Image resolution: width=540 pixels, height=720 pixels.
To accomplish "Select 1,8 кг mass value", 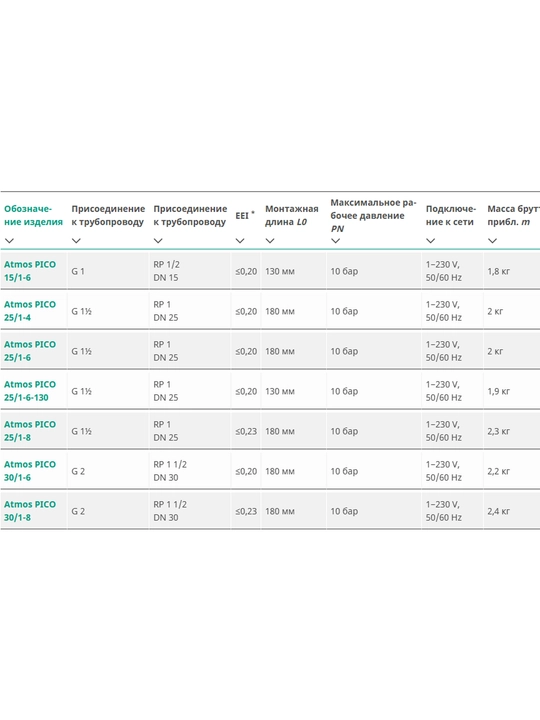I will pyautogui.click(x=499, y=271).
